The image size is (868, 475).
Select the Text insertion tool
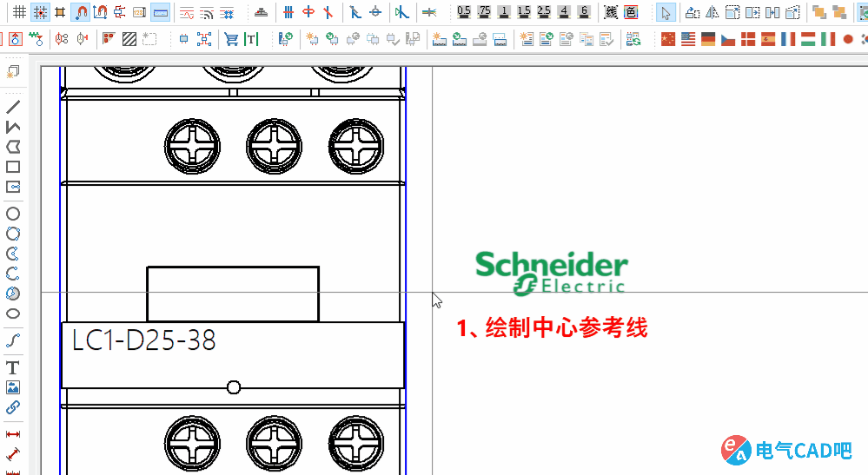point(13,367)
